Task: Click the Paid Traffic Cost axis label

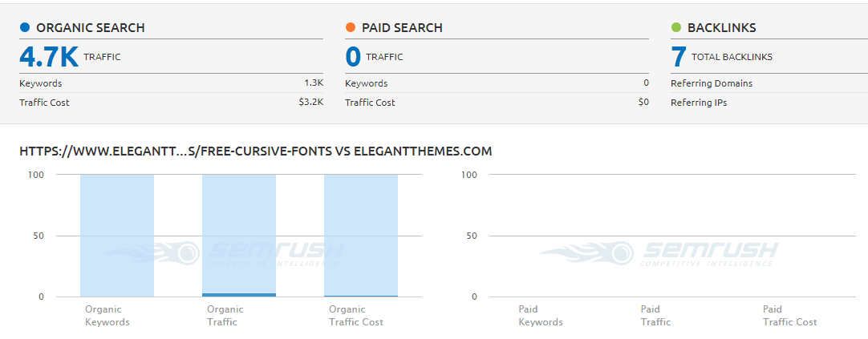Action: coord(790,316)
